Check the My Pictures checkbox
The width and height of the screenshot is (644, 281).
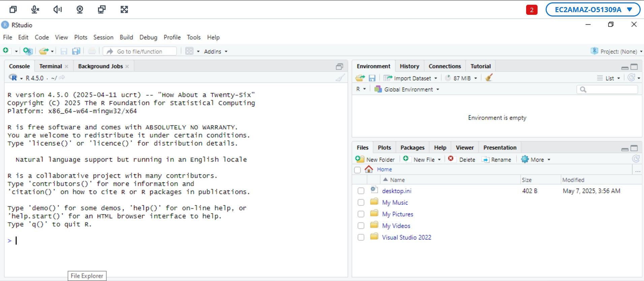pos(361,214)
